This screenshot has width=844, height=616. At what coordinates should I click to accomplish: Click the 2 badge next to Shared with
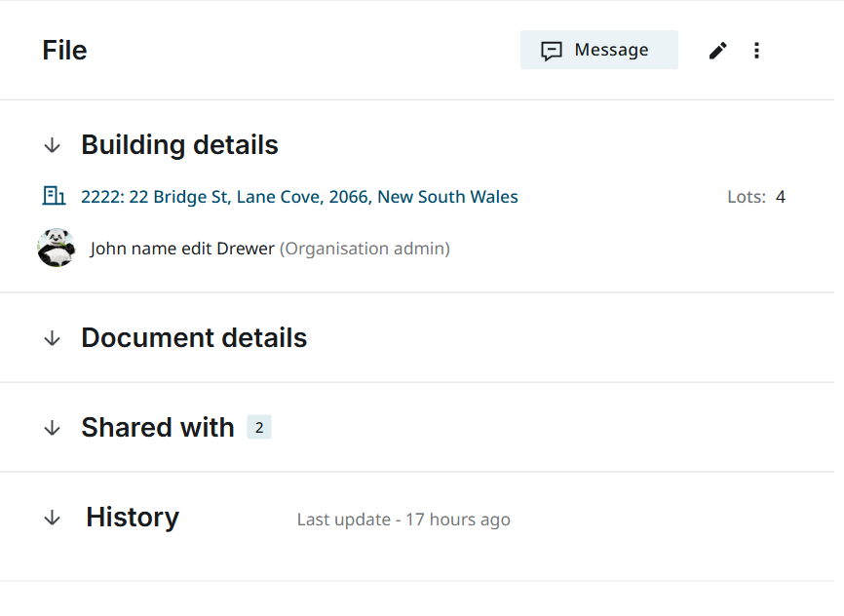pos(260,427)
